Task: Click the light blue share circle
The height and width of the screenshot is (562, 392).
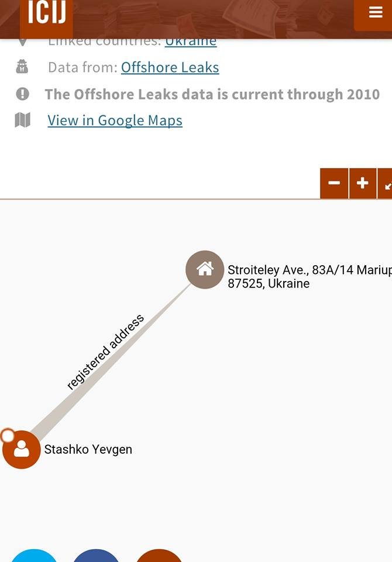Action: click(34, 556)
